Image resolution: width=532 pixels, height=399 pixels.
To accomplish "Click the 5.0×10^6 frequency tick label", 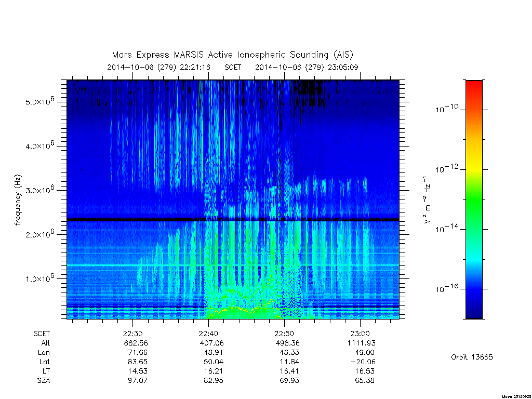I will 39,101.
